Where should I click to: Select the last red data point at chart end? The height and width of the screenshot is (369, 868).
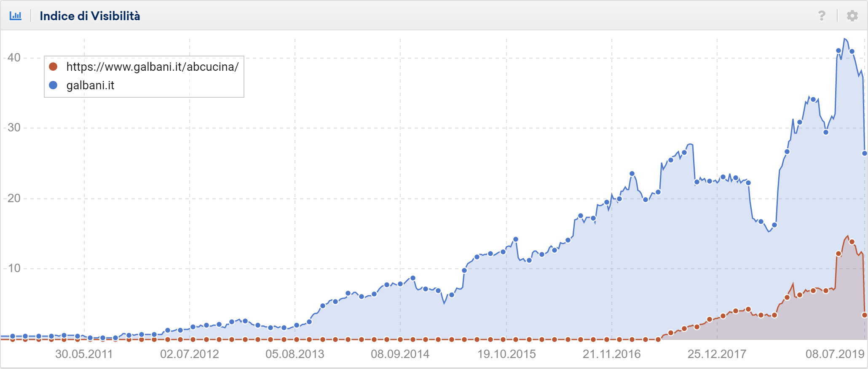[x=865, y=315]
